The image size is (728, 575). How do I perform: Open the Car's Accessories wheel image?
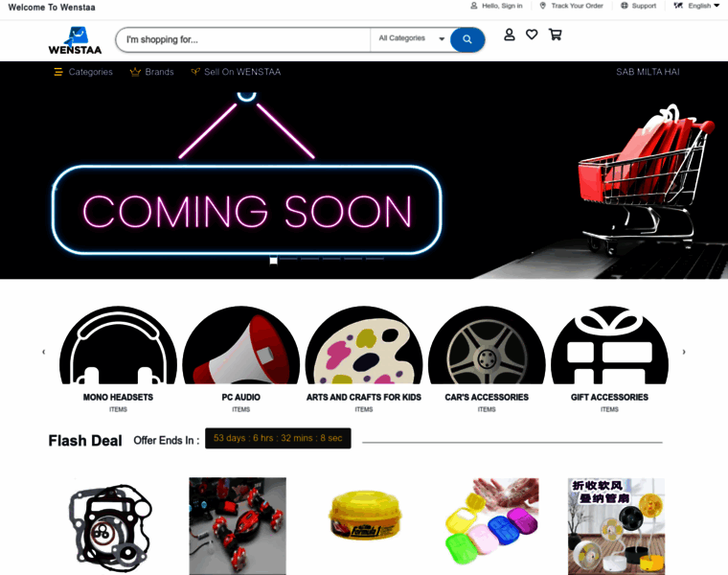(x=487, y=345)
